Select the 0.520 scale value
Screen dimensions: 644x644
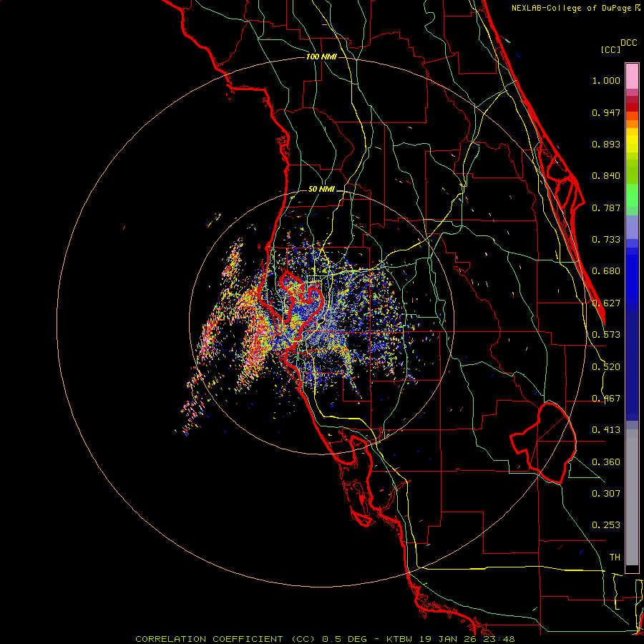coord(606,367)
